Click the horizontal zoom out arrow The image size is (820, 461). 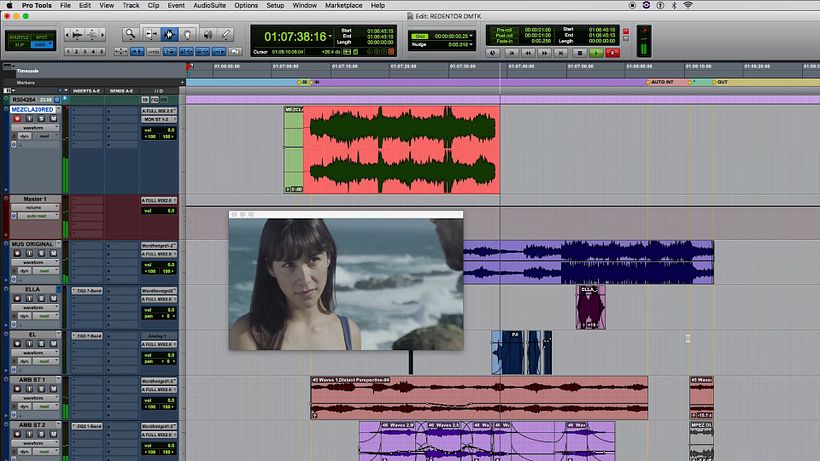click(x=67, y=34)
